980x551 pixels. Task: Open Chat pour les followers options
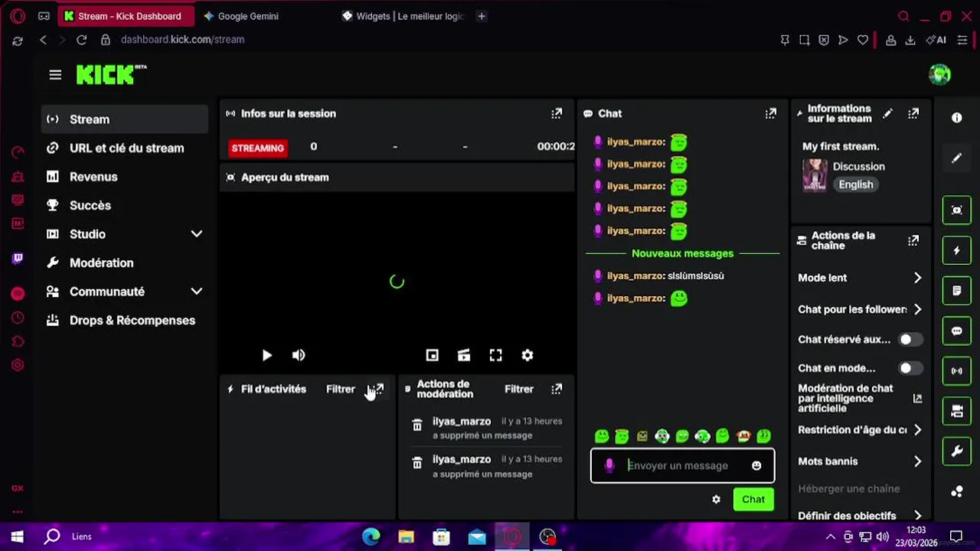(x=861, y=309)
